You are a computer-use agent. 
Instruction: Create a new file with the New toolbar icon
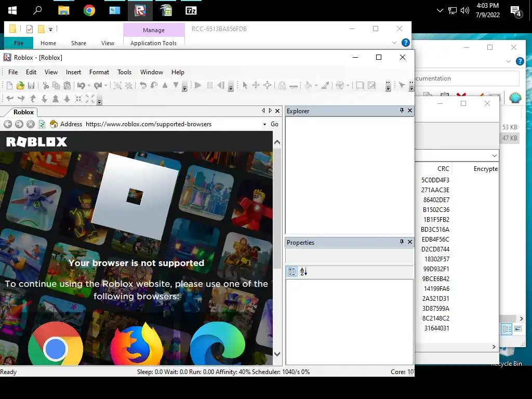click(x=9, y=86)
